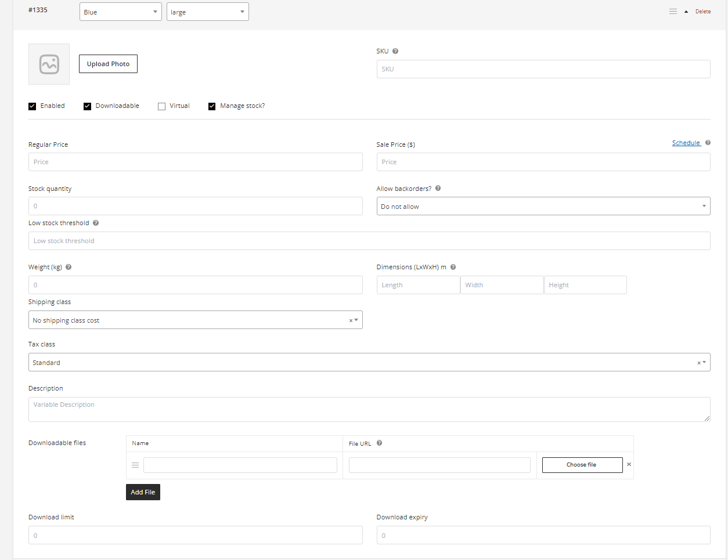
Task: Click the drag handle icon beside Delete
Action: pyautogui.click(x=673, y=12)
